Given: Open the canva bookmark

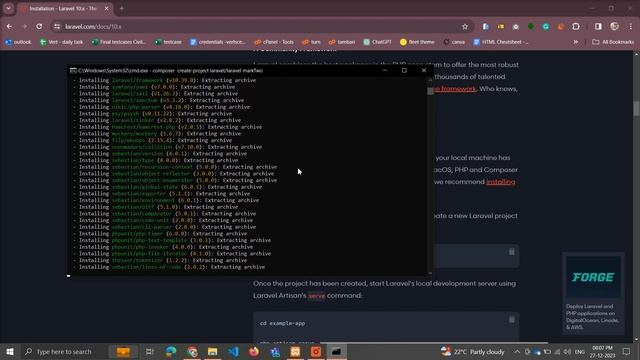Looking at the screenshot, I should tap(454, 42).
